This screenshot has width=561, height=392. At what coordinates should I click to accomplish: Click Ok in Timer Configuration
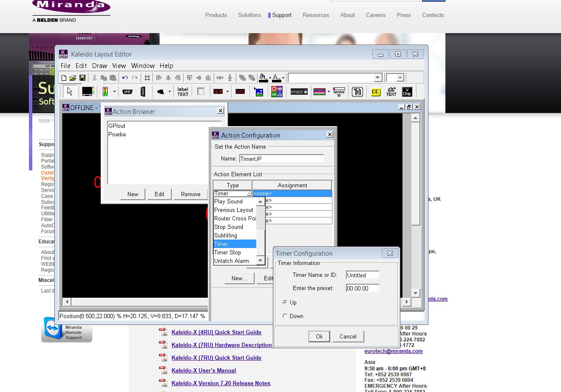click(319, 336)
